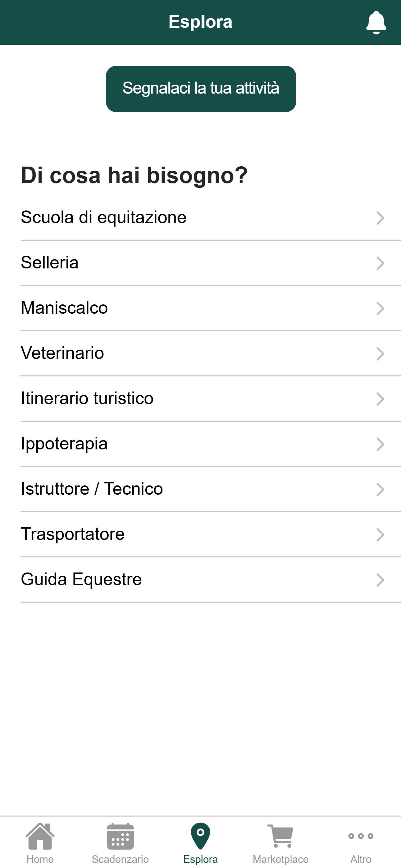401x868 pixels.
Task: Expand chevron next to Maniscalco
Action: click(x=380, y=309)
